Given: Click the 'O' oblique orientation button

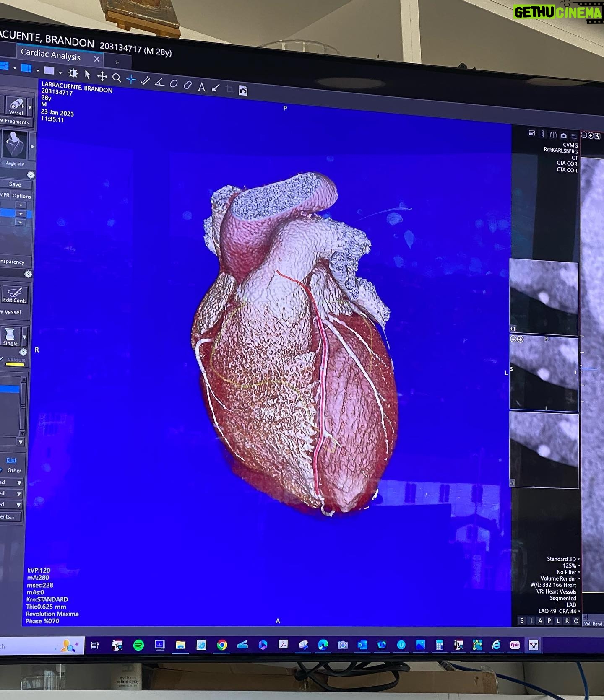Looking at the screenshot, I should 576,621.
